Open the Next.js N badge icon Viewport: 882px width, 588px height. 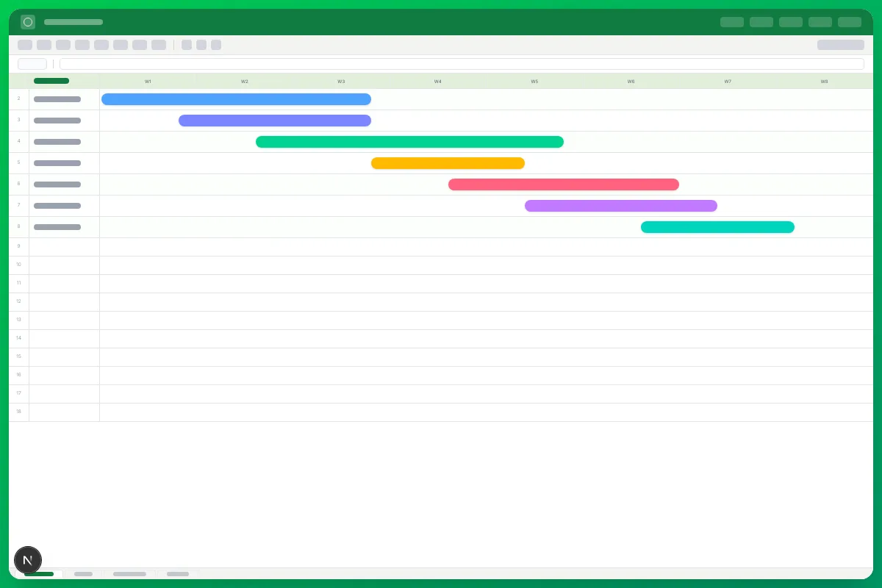click(x=28, y=561)
